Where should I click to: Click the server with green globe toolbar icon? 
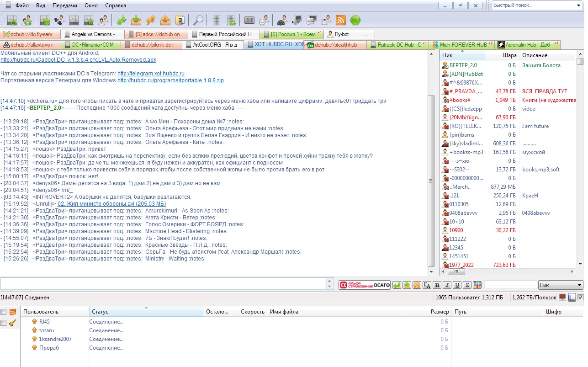(x=45, y=20)
